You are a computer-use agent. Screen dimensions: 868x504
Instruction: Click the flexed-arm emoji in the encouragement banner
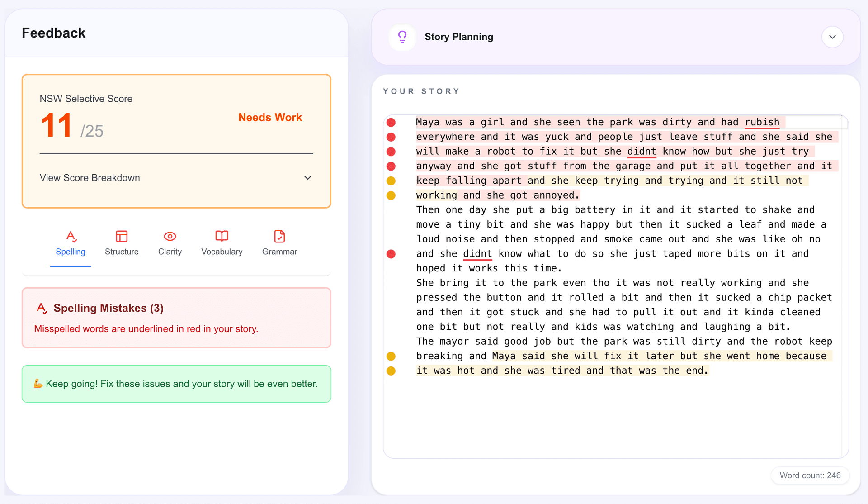[x=38, y=383]
